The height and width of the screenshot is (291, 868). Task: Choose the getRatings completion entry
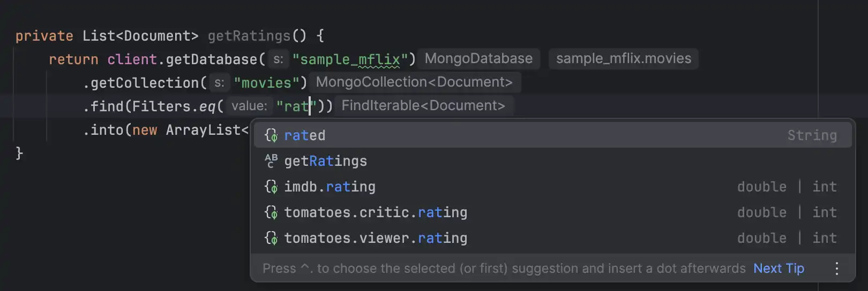(x=326, y=161)
